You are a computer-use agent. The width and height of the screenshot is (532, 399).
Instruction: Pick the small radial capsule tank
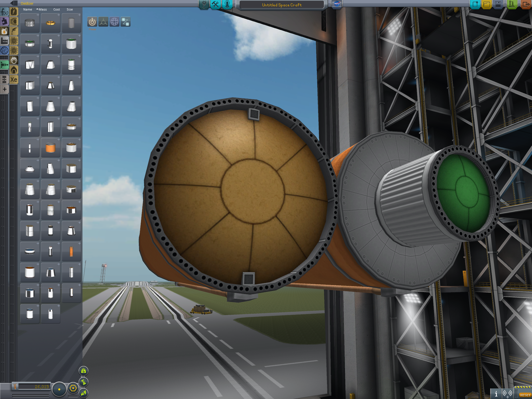pyautogui.click(x=50, y=44)
